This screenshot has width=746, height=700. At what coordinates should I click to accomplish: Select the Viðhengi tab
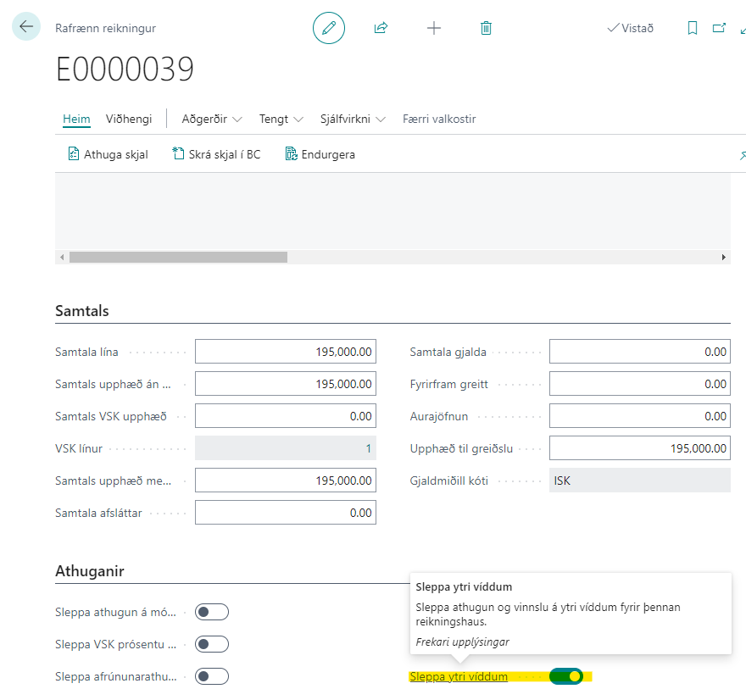pyautogui.click(x=129, y=119)
